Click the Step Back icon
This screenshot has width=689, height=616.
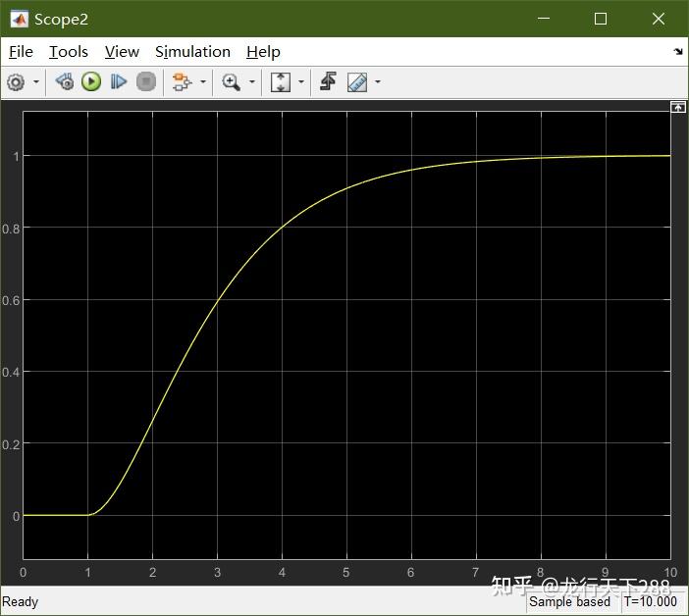[x=65, y=82]
